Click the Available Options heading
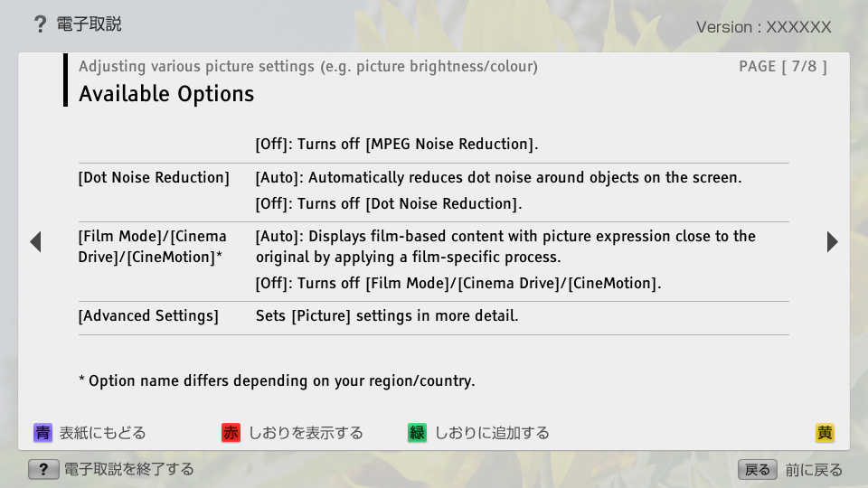The width and height of the screenshot is (868, 488). pyautogui.click(x=166, y=94)
